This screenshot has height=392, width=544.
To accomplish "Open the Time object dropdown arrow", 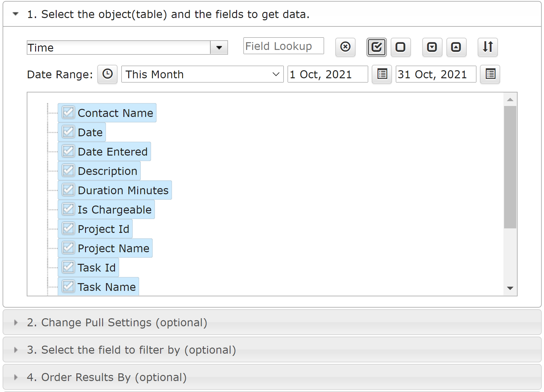I will point(219,48).
